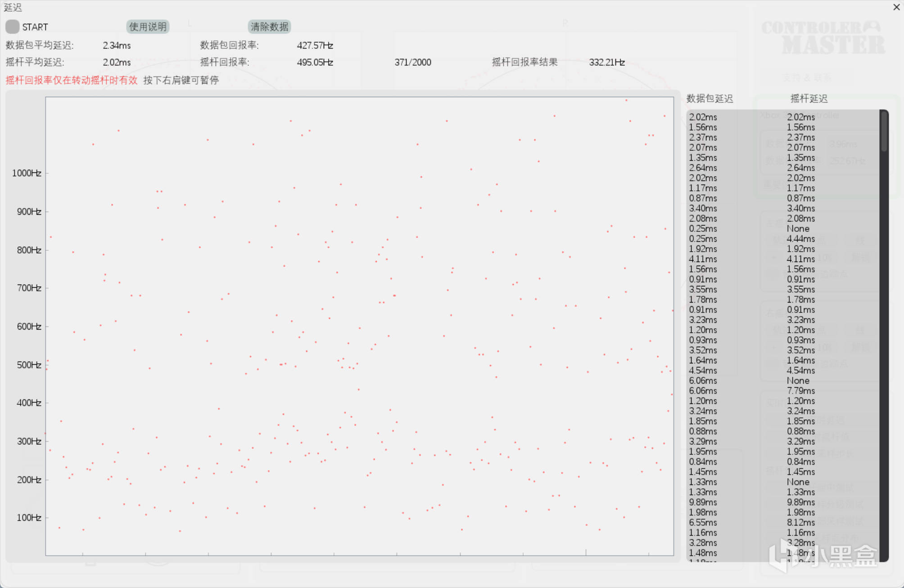Click the 427.57Hz packet report rate value

[x=315, y=45]
